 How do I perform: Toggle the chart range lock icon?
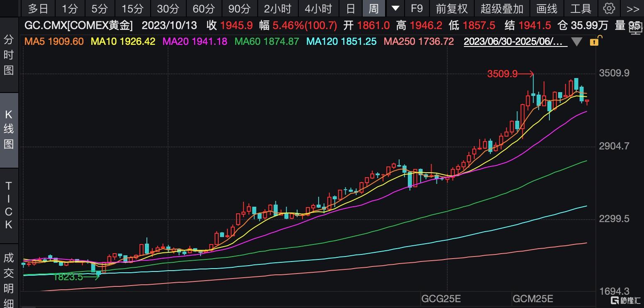coord(594,42)
